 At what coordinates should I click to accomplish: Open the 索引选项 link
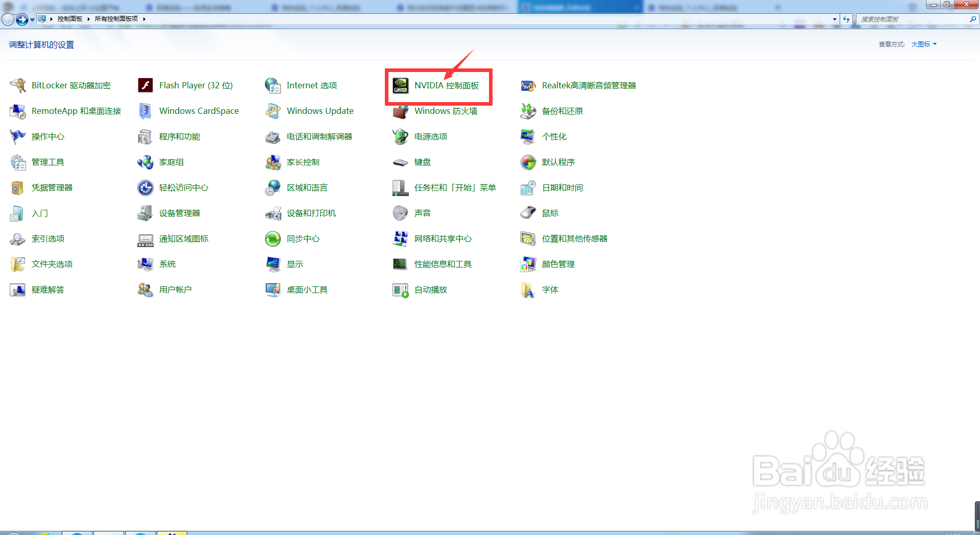tap(48, 238)
